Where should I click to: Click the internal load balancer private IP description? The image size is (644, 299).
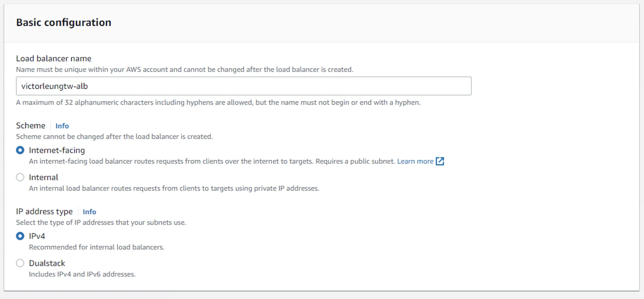(174, 188)
